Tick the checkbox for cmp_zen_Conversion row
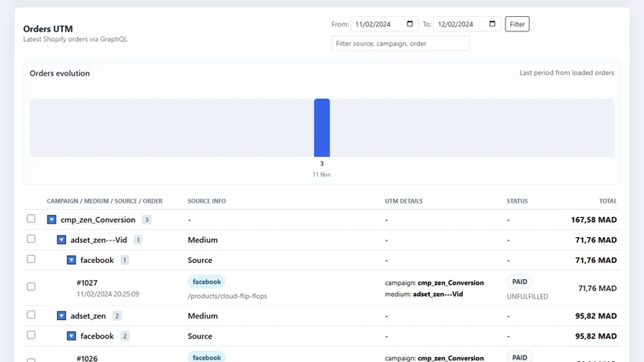The width and height of the screenshot is (644, 362). pyautogui.click(x=31, y=219)
